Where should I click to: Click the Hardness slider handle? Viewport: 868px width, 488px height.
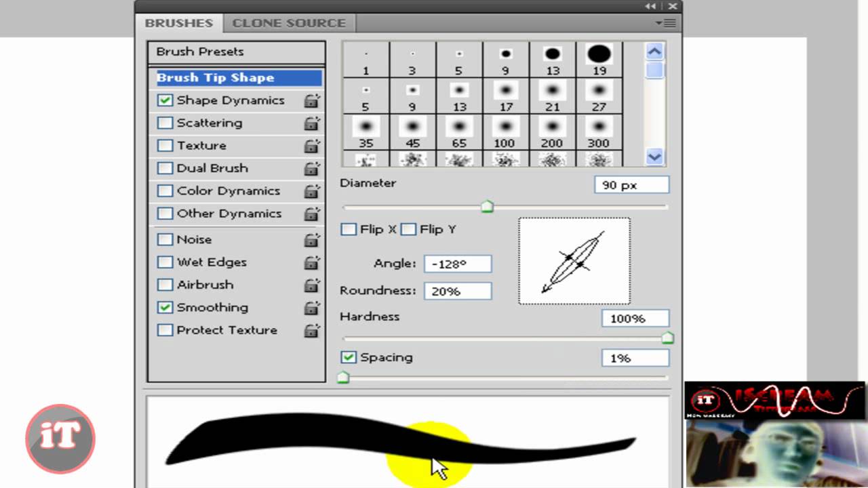click(667, 338)
